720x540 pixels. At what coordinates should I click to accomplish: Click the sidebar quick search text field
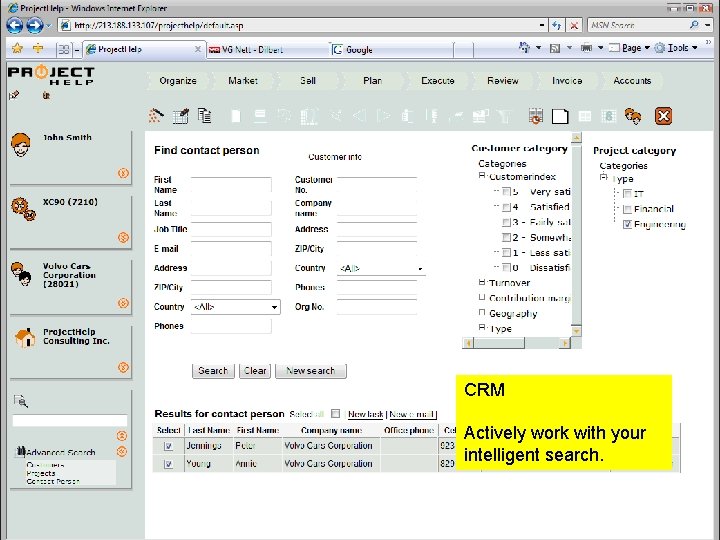69,421
